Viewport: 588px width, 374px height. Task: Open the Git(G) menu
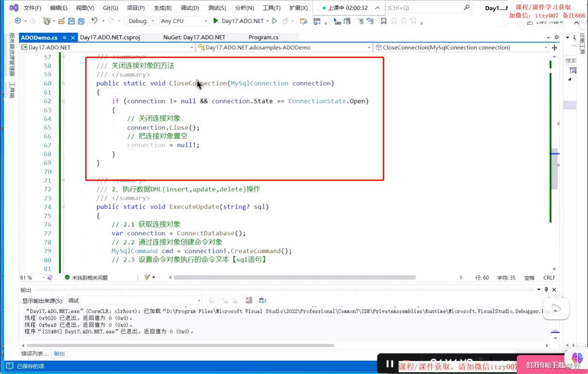[110, 8]
